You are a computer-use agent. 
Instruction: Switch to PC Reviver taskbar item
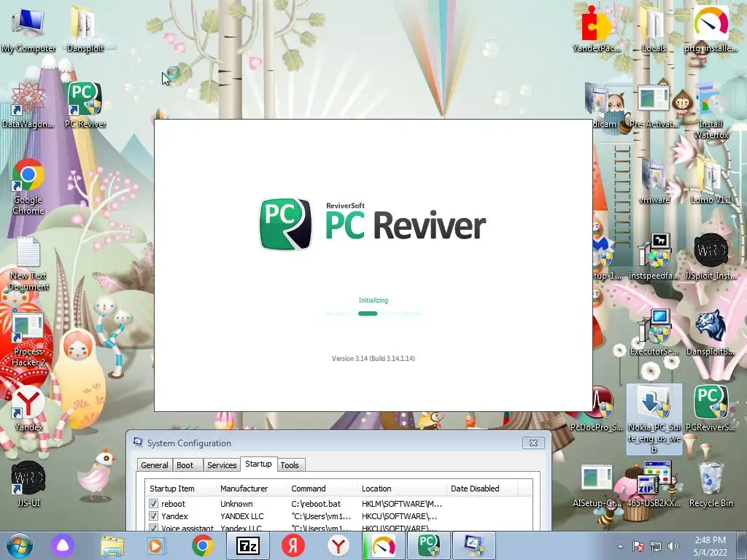(x=429, y=545)
